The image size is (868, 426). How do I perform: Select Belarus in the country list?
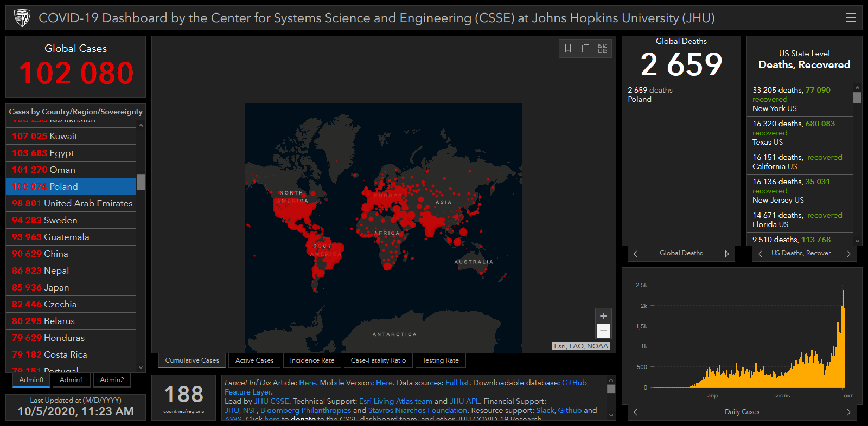click(x=71, y=321)
